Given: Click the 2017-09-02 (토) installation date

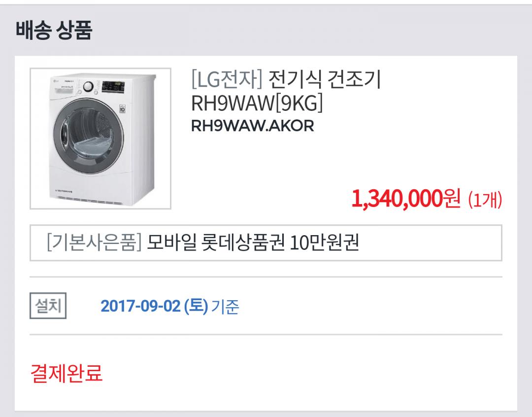Looking at the screenshot, I should [x=154, y=306].
